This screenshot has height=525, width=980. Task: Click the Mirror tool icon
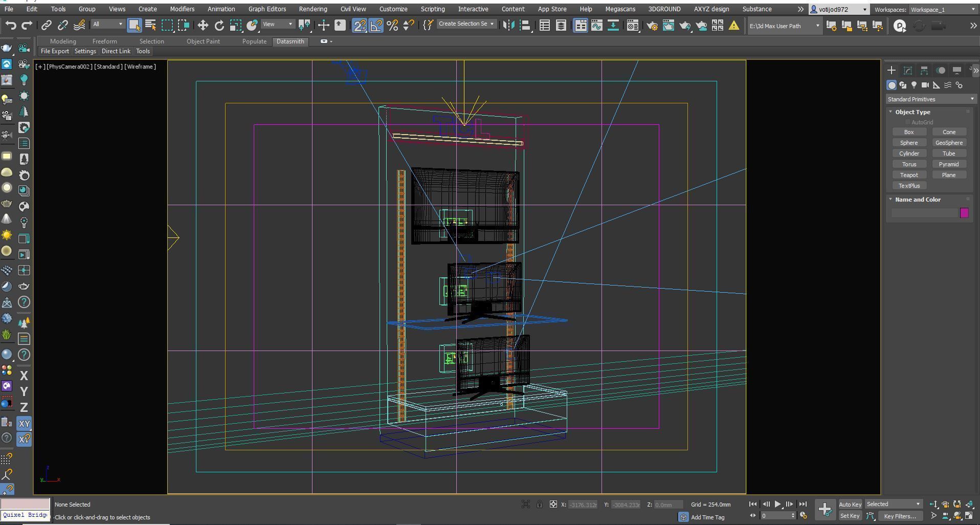point(508,25)
